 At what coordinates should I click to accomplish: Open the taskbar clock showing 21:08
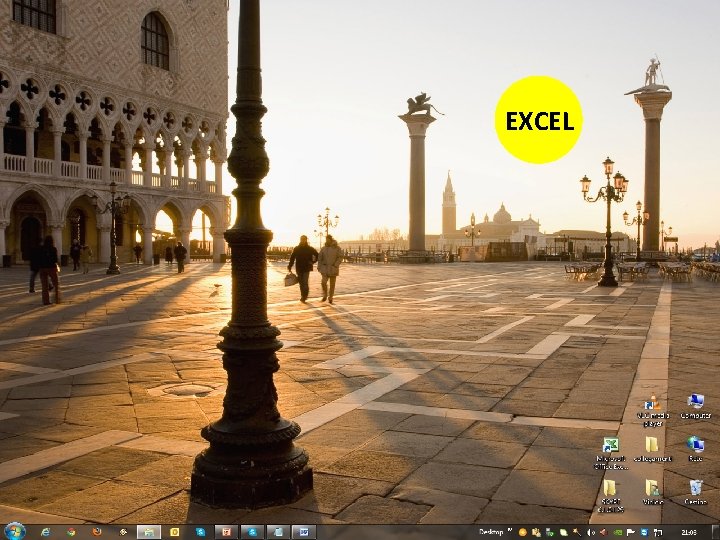click(690, 533)
